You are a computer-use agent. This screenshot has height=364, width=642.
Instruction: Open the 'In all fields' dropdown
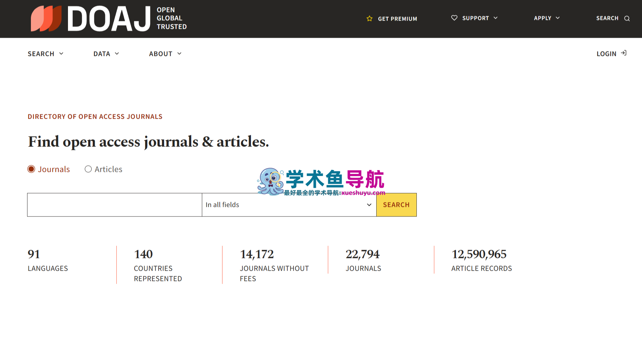click(x=289, y=205)
